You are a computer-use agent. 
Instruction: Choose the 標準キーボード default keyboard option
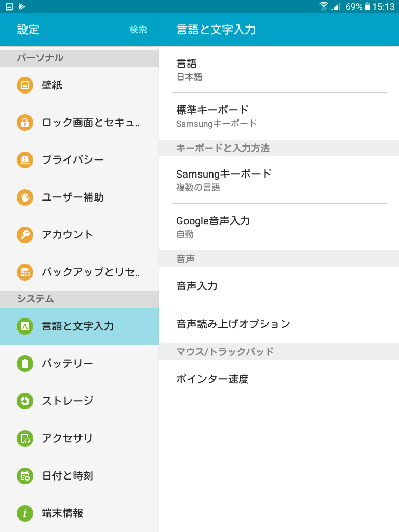pos(279,116)
